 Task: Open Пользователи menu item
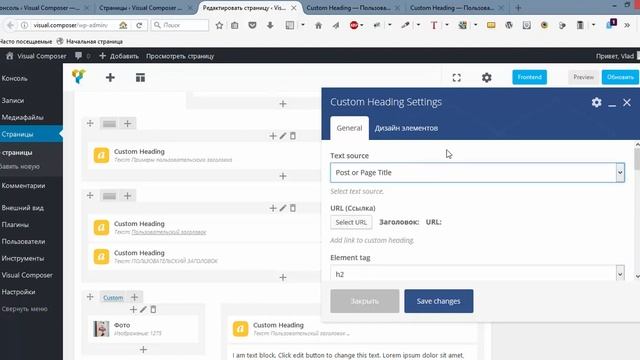23,242
